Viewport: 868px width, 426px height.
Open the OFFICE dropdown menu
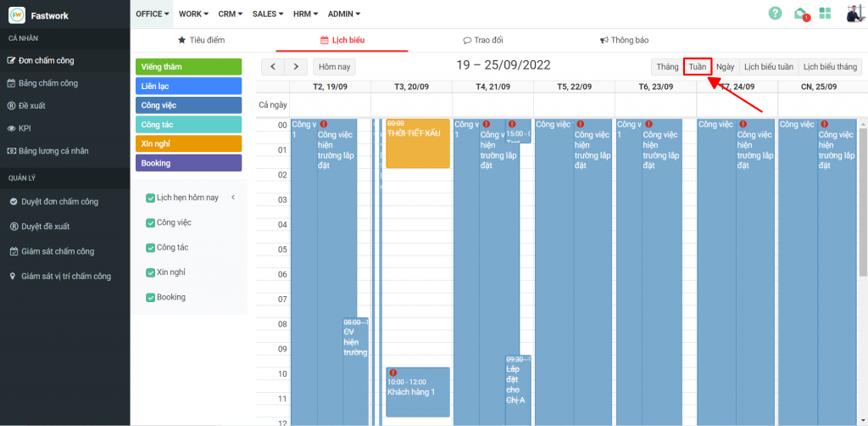(153, 14)
